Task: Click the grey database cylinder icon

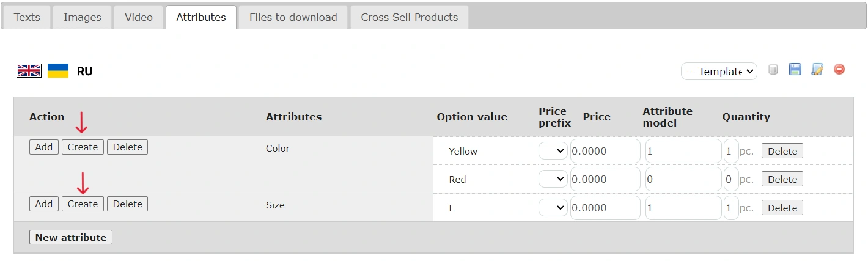Action: pyautogui.click(x=773, y=70)
